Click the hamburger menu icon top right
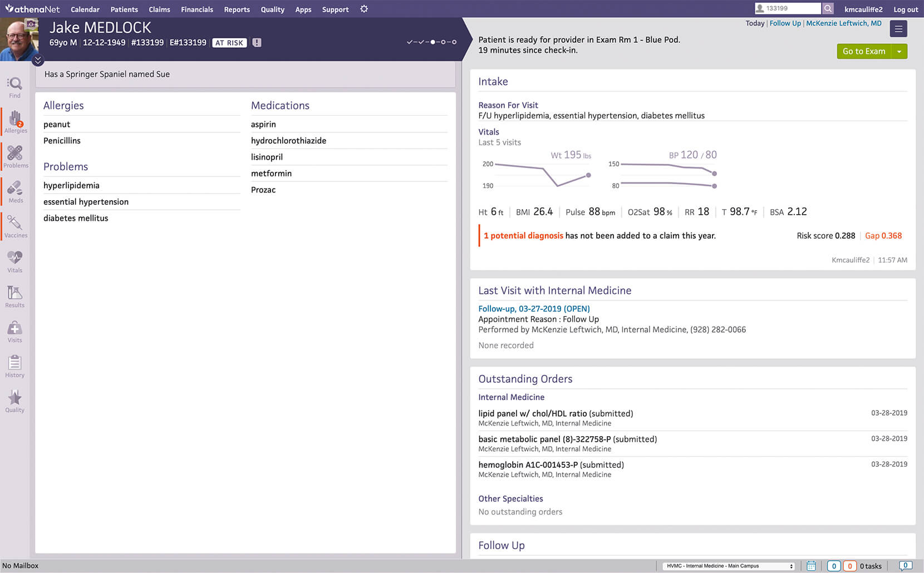 898,29
